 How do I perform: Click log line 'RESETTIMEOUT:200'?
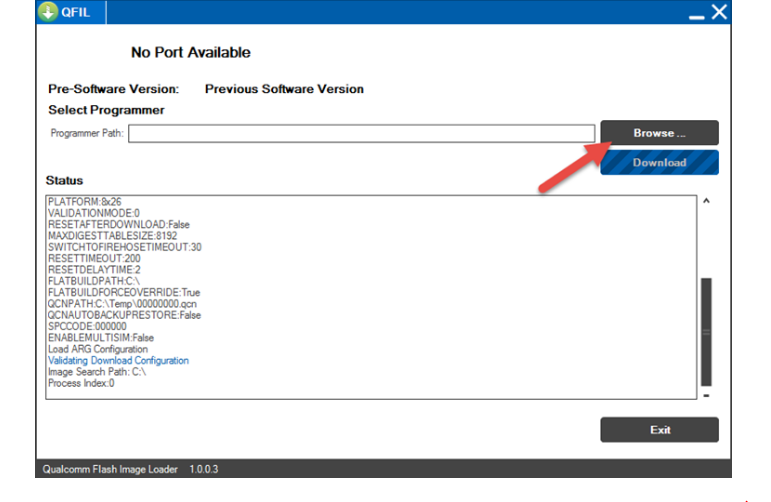[x=94, y=258]
